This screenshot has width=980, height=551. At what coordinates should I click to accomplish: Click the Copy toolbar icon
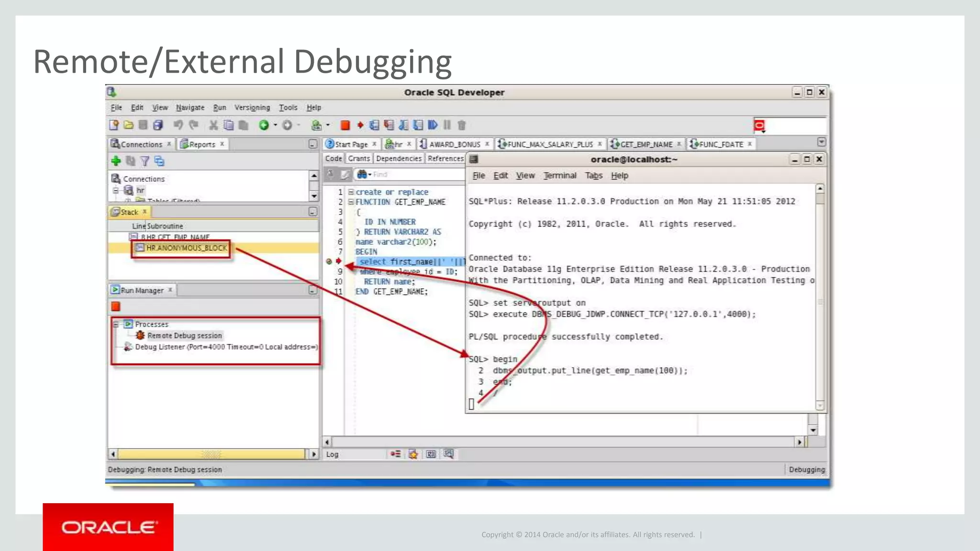(x=229, y=125)
